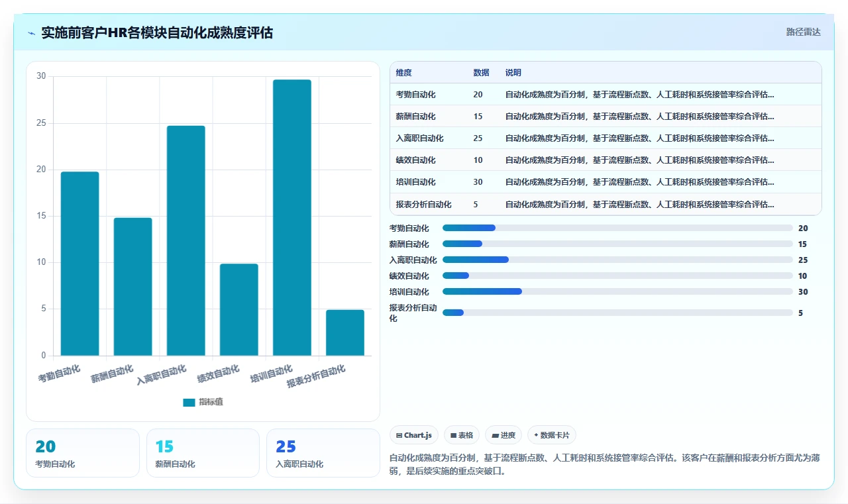Select the 绩效自动化 chart bar
The width and height of the screenshot is (848, 504).
coord(238,310)
